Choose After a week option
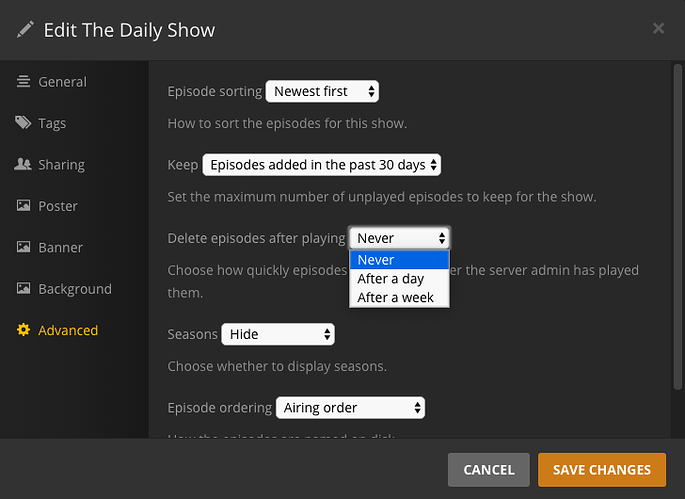 point(399,298)
